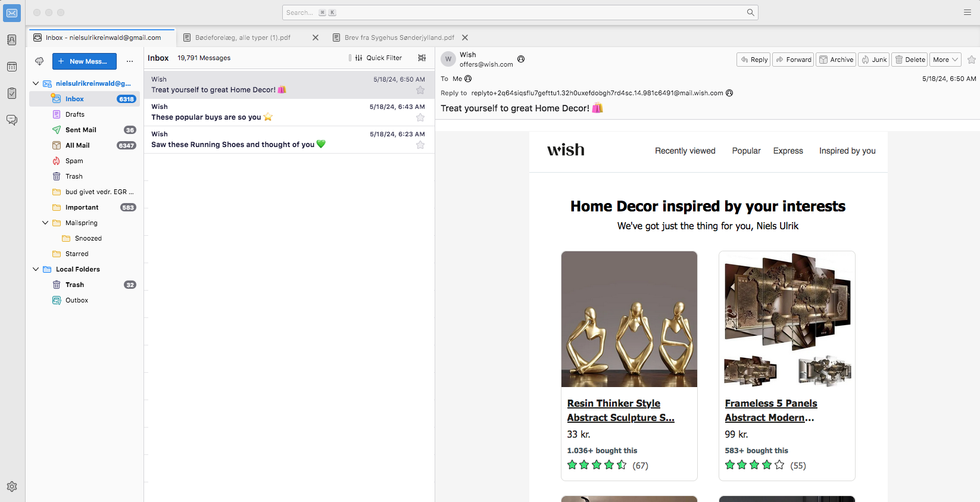This screenshot has height=502, width=980.
Task: Select the Snoozed folder
Action: [85, 238]
